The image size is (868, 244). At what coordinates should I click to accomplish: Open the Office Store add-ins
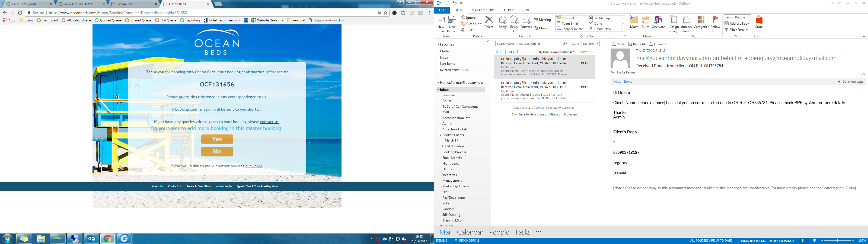click(x=759, y=22)
